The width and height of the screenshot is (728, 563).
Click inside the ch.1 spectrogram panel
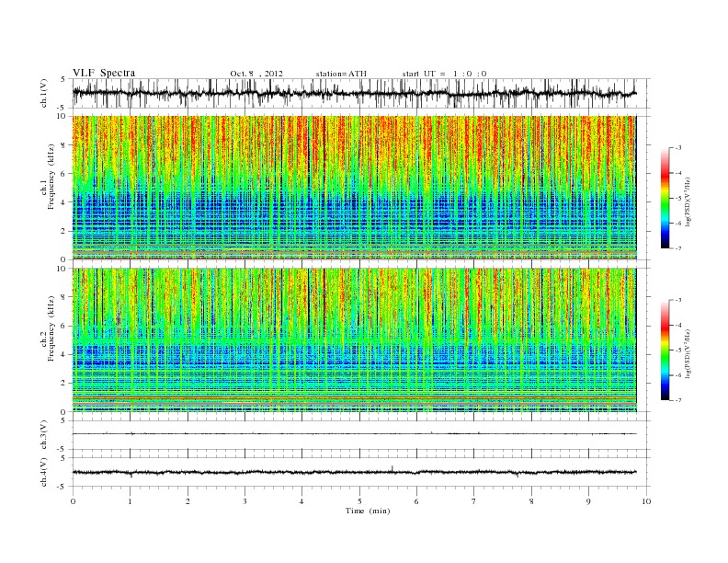[355, 188]
